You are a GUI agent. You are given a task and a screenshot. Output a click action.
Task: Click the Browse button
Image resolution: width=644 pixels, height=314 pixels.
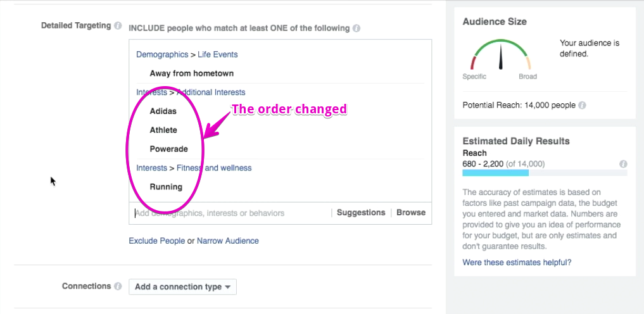[411, 213]
